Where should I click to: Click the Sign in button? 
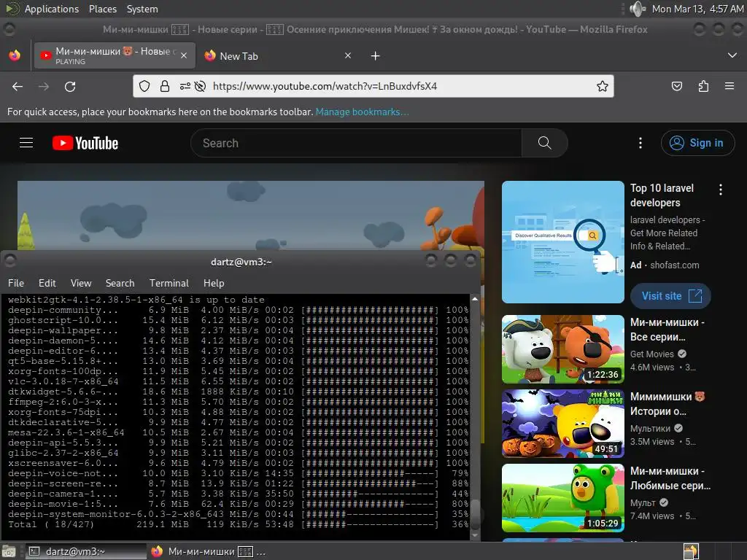(x=697, y=143)
